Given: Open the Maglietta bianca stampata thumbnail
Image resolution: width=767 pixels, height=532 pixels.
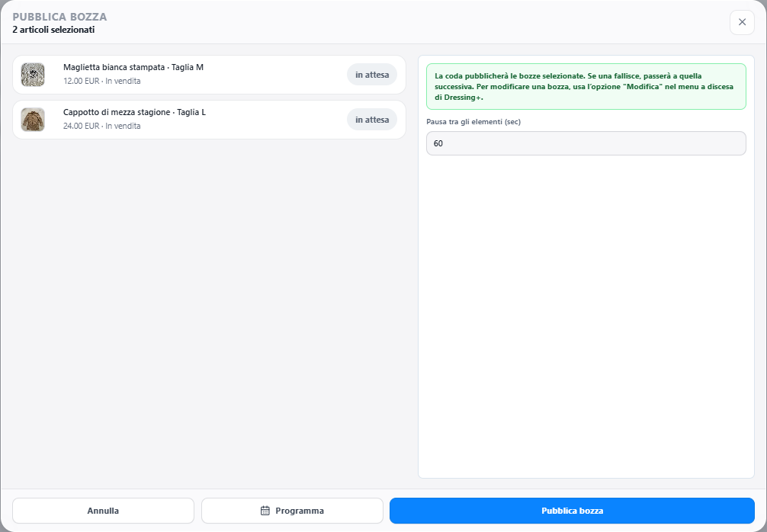Looking at the screenshot, I should coord(33,75).
